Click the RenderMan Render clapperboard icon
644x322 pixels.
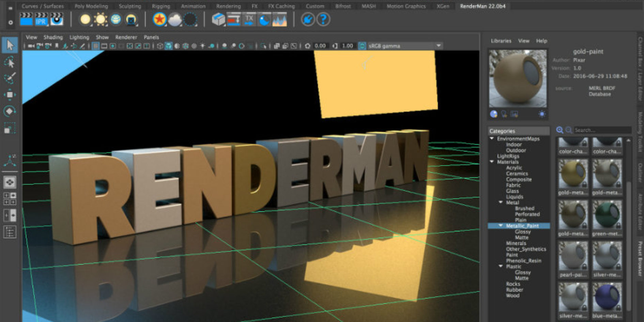[x=26, y=19]
